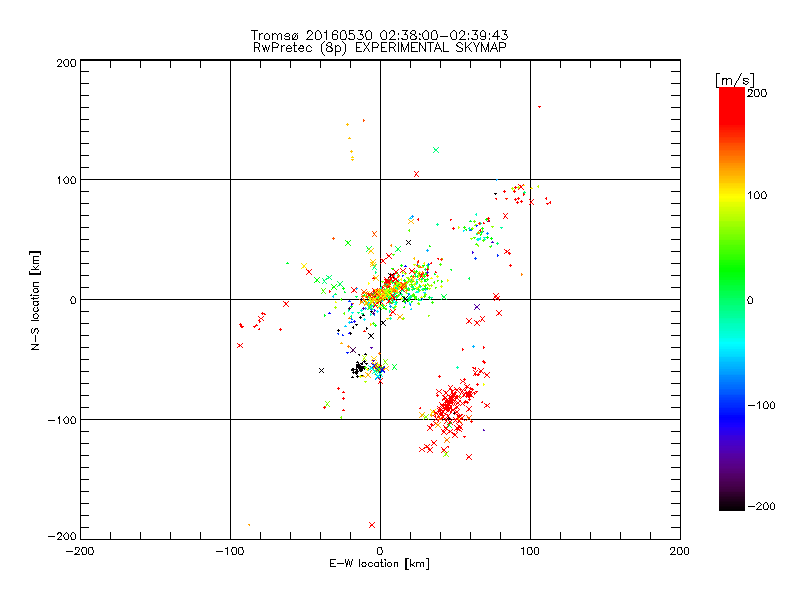
Task: Click the colorbar tick label '200'
Action: (x=757, y=93)
